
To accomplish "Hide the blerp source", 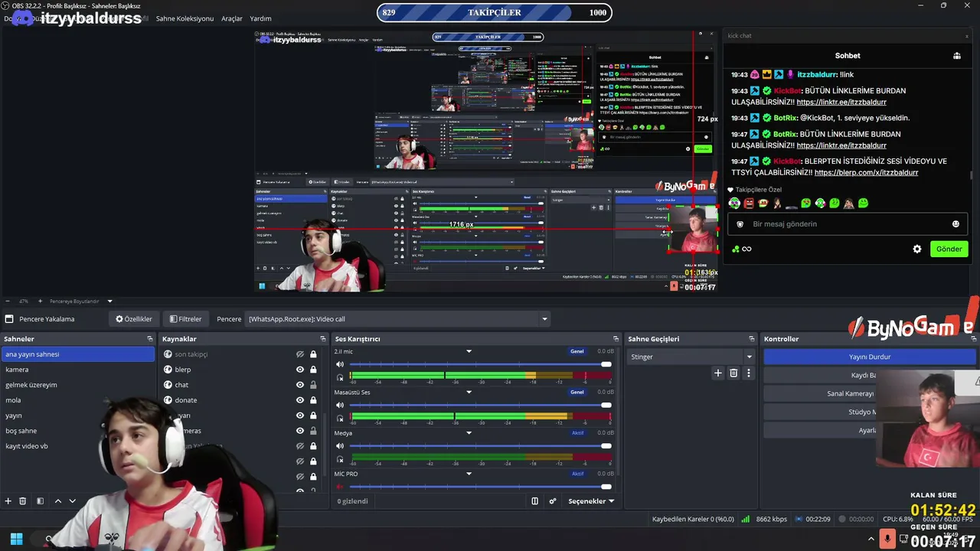I will coord(300,370).
